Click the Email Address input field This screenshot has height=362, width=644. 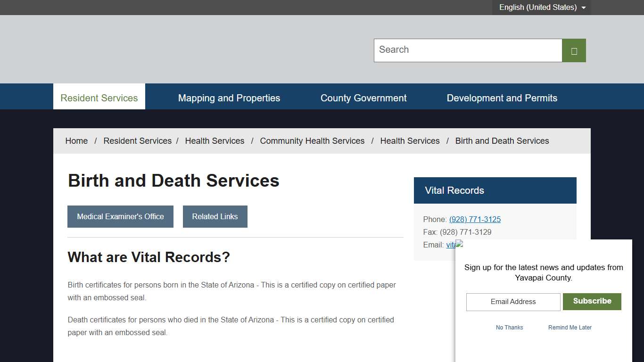point(513,302)
